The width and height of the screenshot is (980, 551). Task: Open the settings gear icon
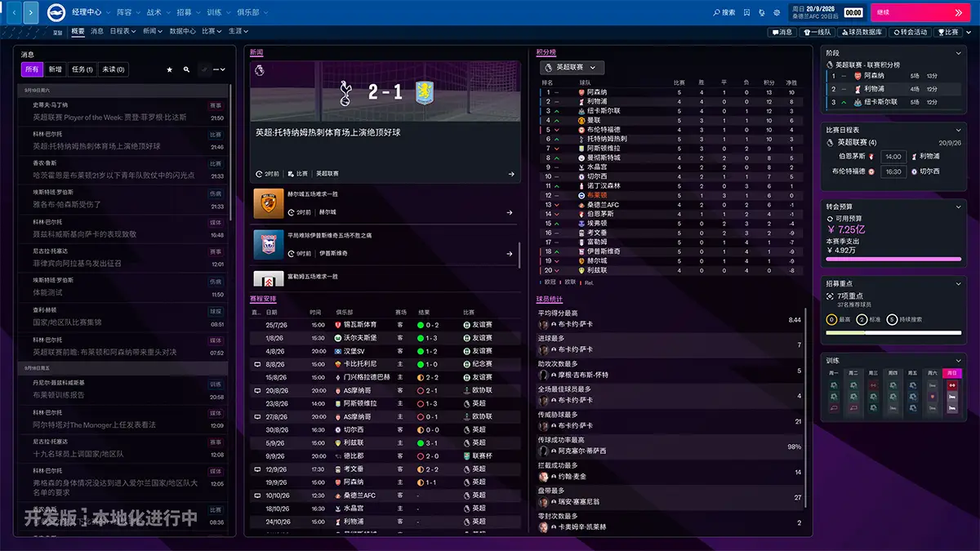click(776, 12)
